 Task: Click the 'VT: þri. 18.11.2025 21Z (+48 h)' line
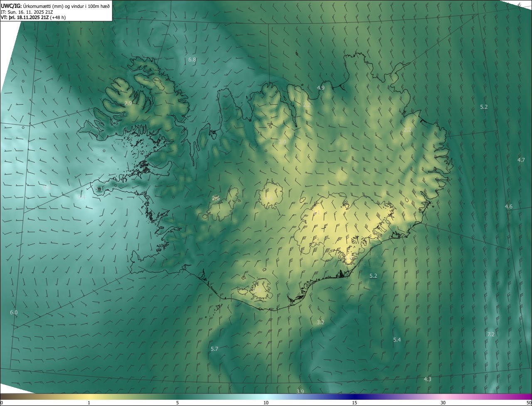point(33,17)
